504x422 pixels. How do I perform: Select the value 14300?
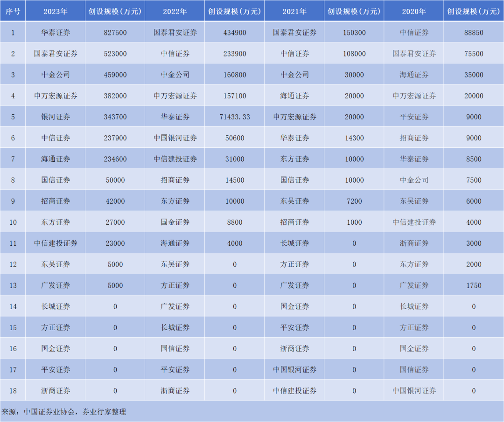coord(354,138)
